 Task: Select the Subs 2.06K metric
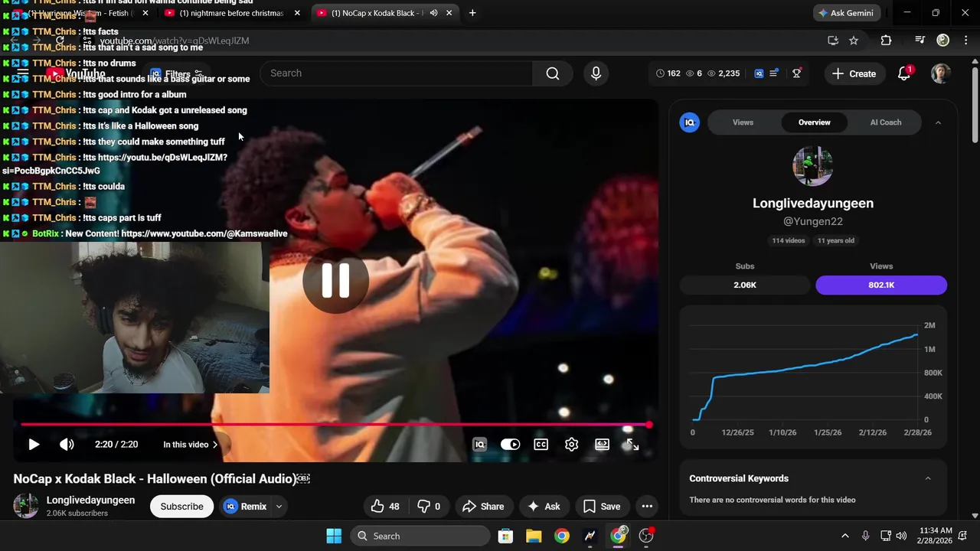coord(744,285)
